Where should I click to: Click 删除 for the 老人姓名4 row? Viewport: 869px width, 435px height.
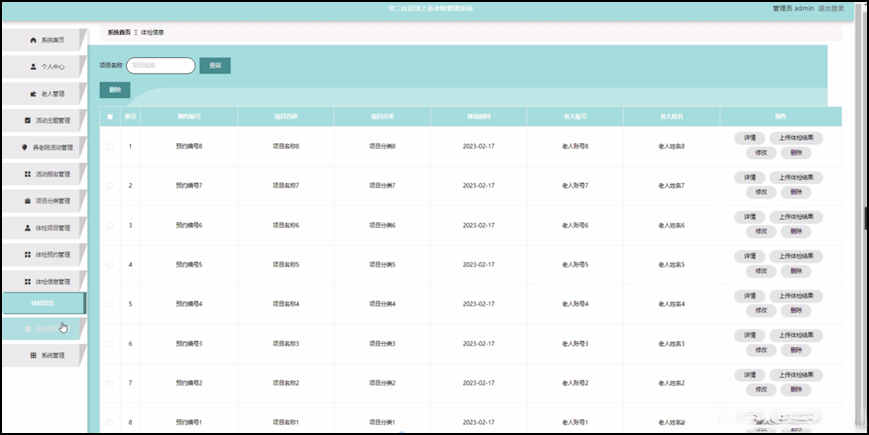click(796, 310)
